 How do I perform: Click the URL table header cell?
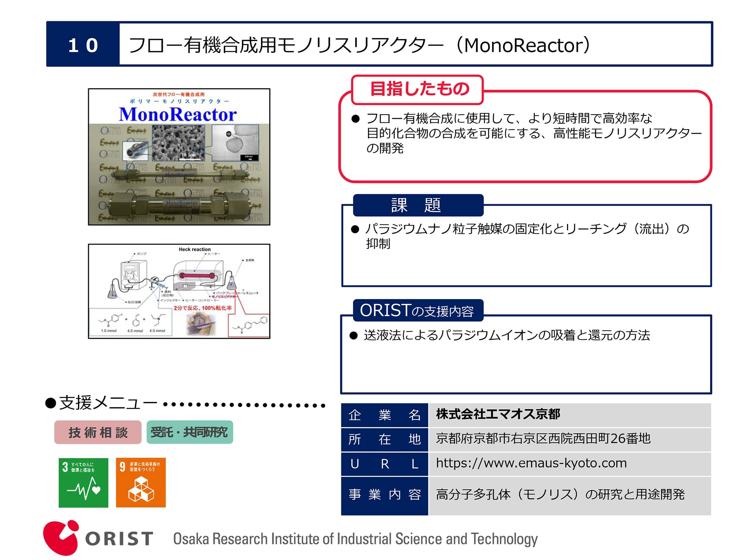(384, 464)
